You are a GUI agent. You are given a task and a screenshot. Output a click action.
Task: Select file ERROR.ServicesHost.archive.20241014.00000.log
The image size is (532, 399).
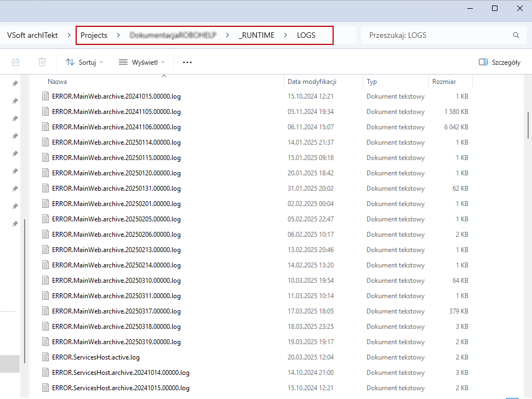[121, 373]
